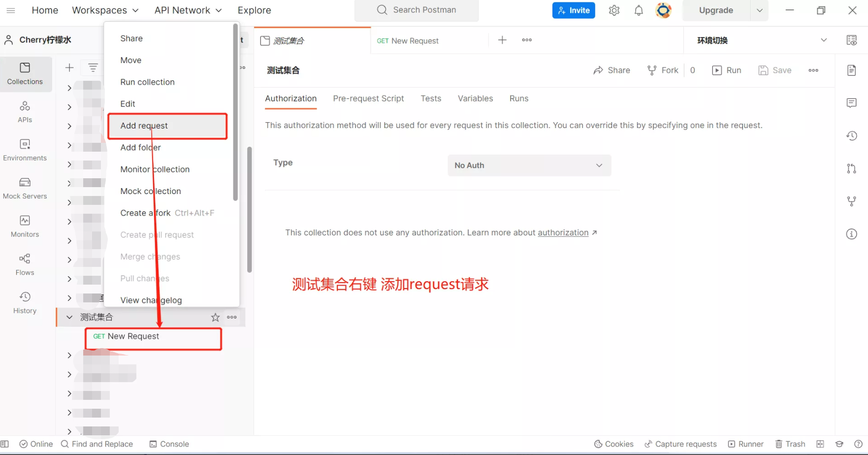Click the Search Postman field
The image size is (868, 455).
(417, 10)
